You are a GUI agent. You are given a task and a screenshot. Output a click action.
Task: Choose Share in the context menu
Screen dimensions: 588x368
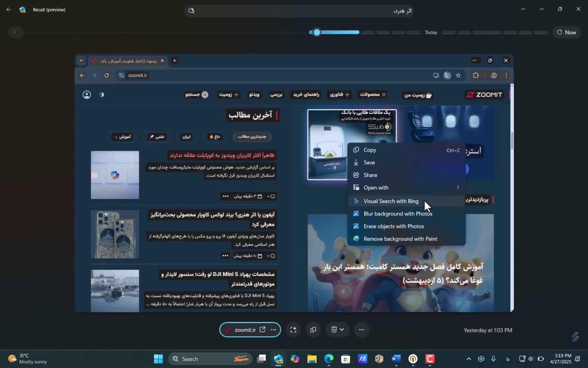pos(407,175)
